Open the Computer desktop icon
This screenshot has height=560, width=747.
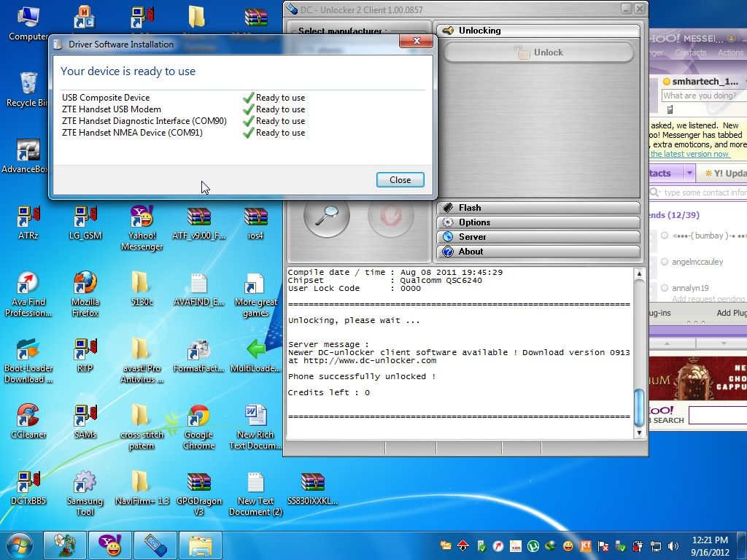[28, 24]
